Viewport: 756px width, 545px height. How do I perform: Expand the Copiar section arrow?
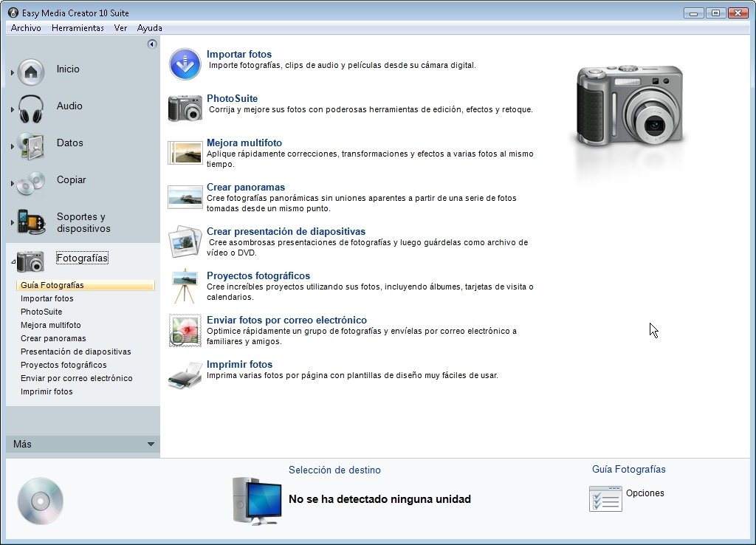(12, 183)
